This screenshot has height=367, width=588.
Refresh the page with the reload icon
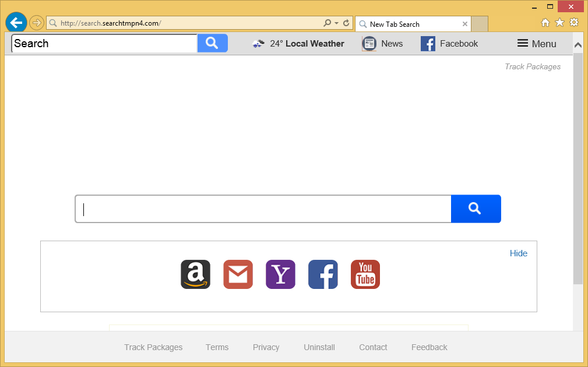pyautogui.click(x=346, y=23)
